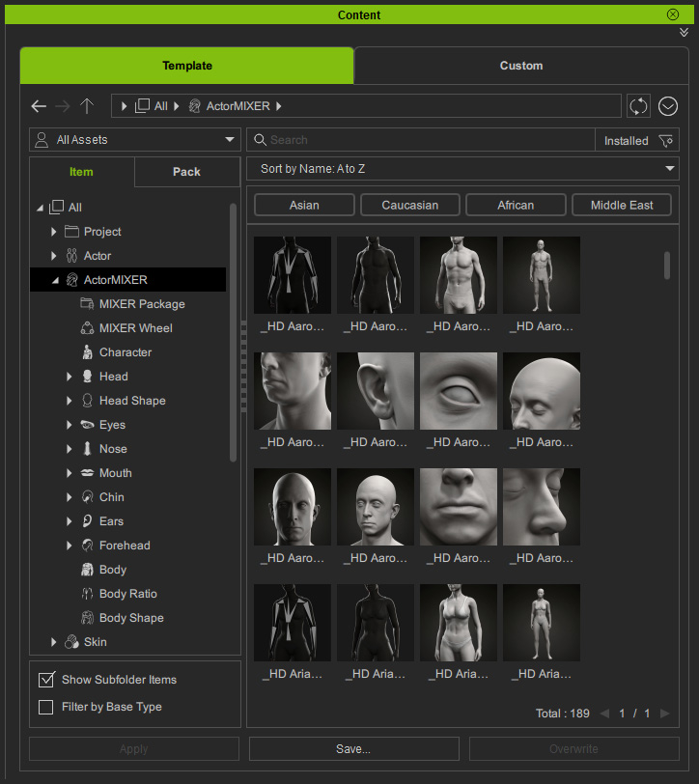The width and height of the screenshot is (699, 784).
Task: Open the All Assets dropdown
Action: click(135, 139)
